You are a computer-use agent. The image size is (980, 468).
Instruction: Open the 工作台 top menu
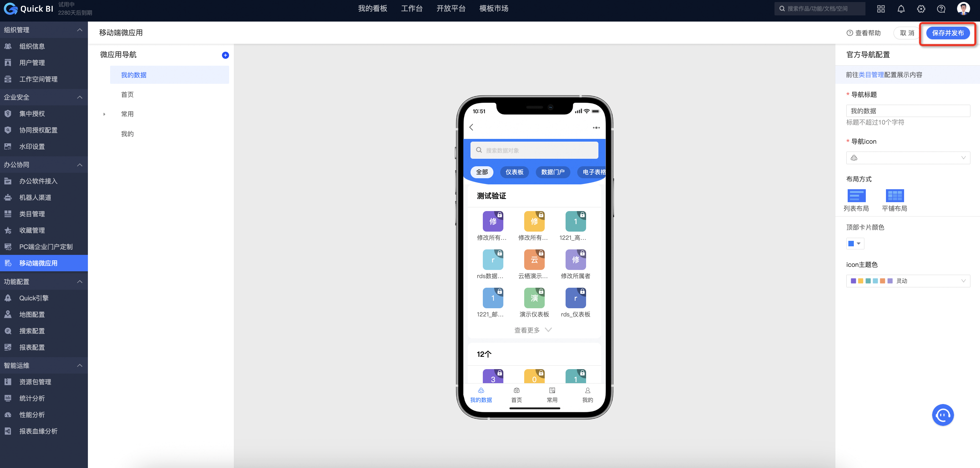tap(411, 8)
